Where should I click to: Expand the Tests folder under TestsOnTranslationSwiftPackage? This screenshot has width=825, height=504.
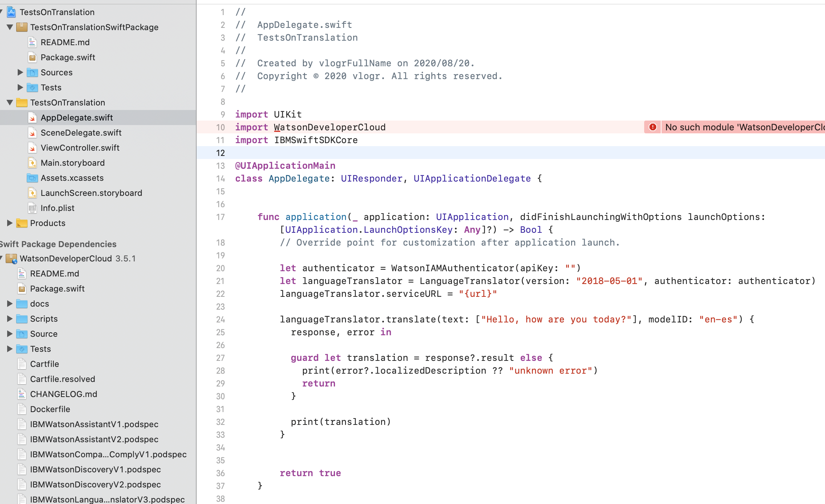pos(20,87)
